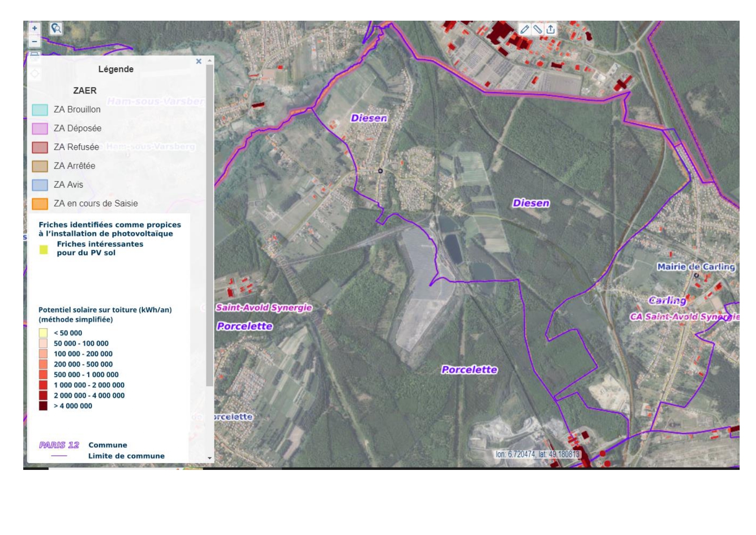
Task: Click the 'ZAER' legend heading
Action: pos(85,91)
